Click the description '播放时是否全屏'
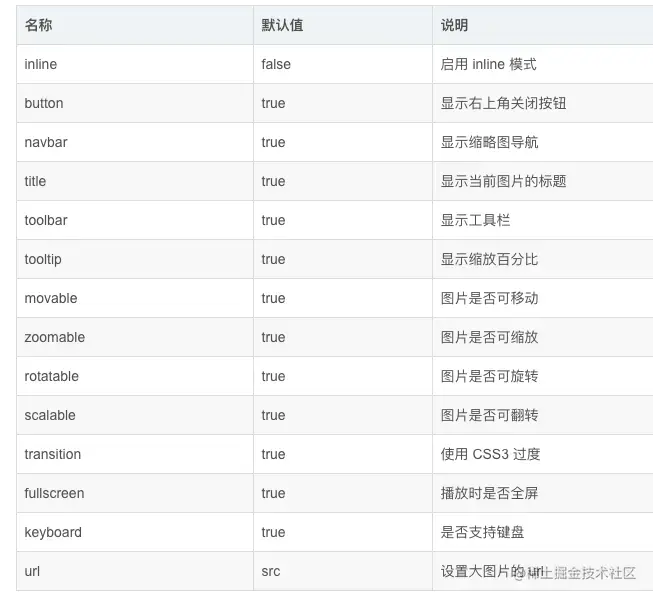This screenshot has height=598, width=653. click(489, 493)
